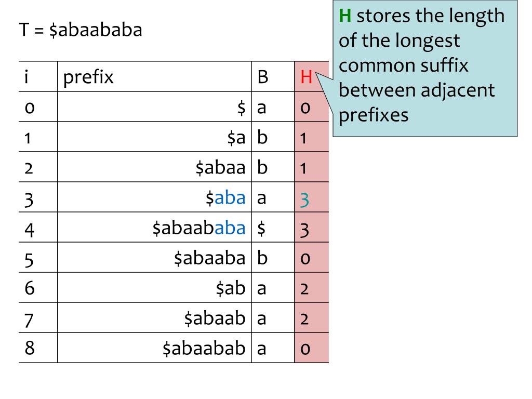Select the title text T = $abaababa

81,30
